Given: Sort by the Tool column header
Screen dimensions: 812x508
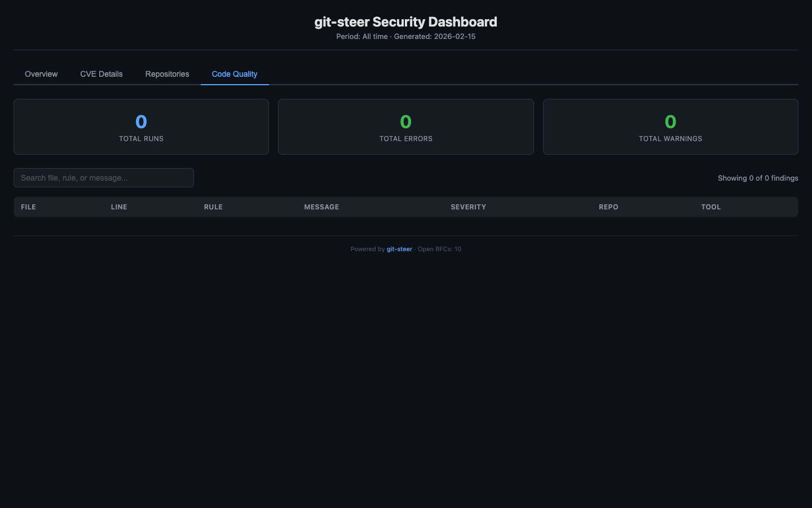Looking at the screenshot, I should tap(711, 207).
